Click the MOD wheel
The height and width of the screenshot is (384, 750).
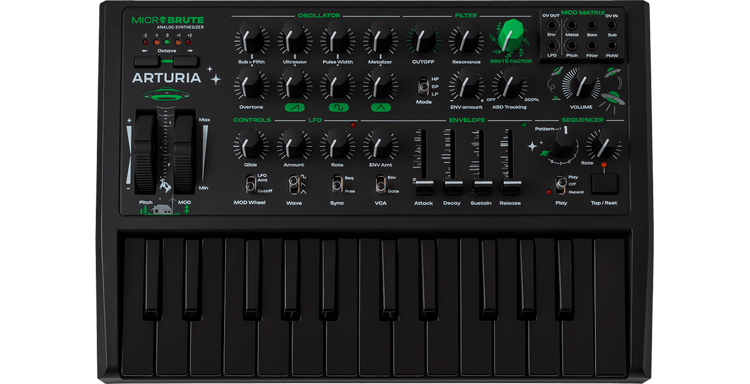184,152
